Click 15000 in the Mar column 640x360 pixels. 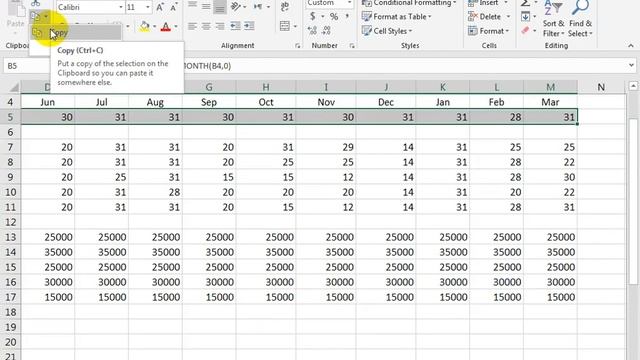550,297
